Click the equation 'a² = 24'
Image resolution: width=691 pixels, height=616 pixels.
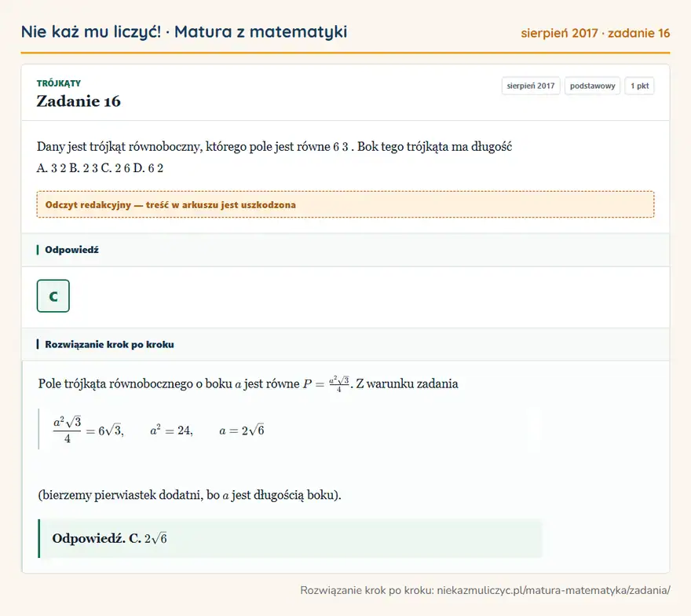tap(171, 430)
